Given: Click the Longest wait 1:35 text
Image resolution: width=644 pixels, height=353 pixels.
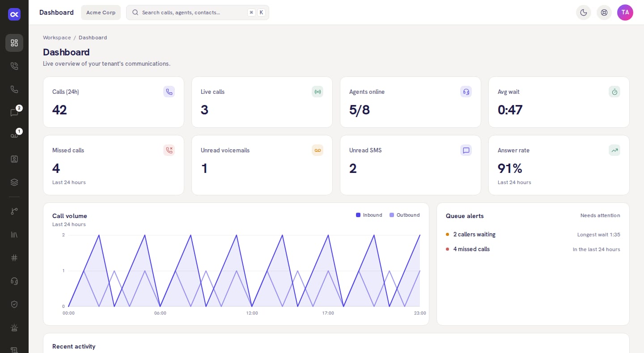Looking at the screenshot, I should click(599, 235).
